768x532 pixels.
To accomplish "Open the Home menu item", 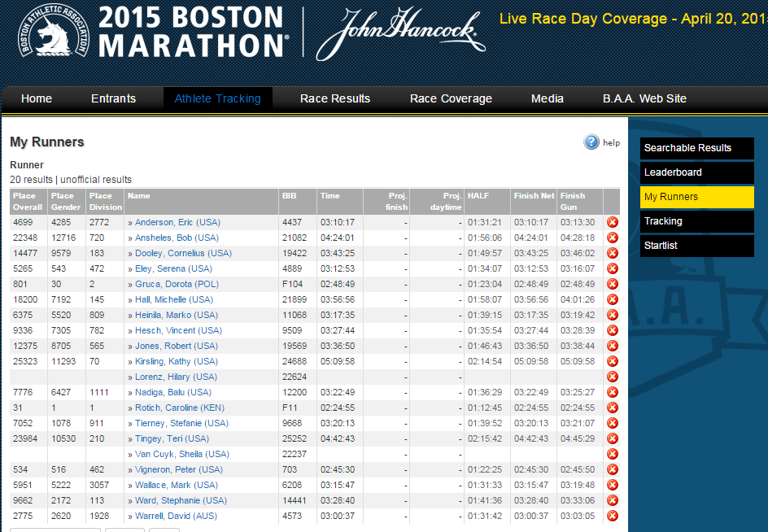I will click(x=37, y=98).
